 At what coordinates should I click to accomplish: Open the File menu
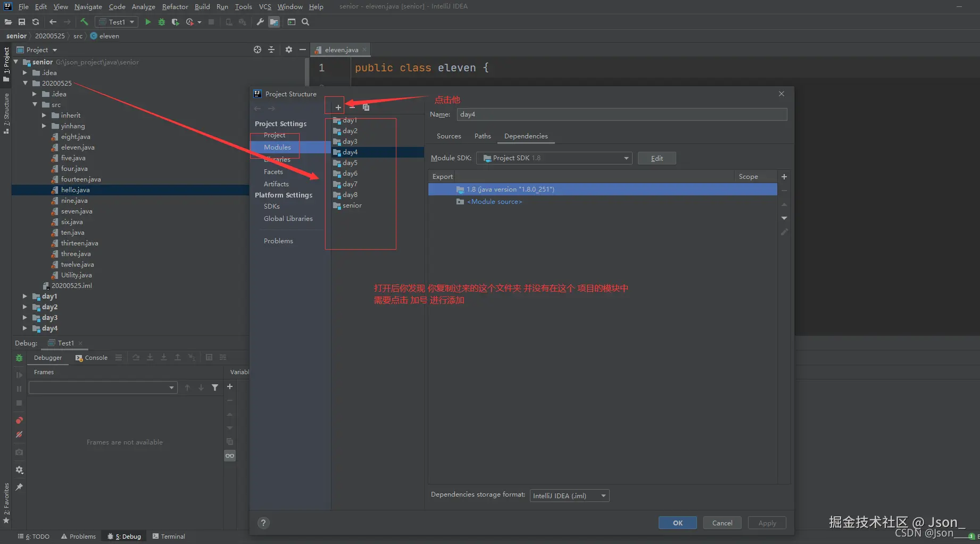coord(23,6)
